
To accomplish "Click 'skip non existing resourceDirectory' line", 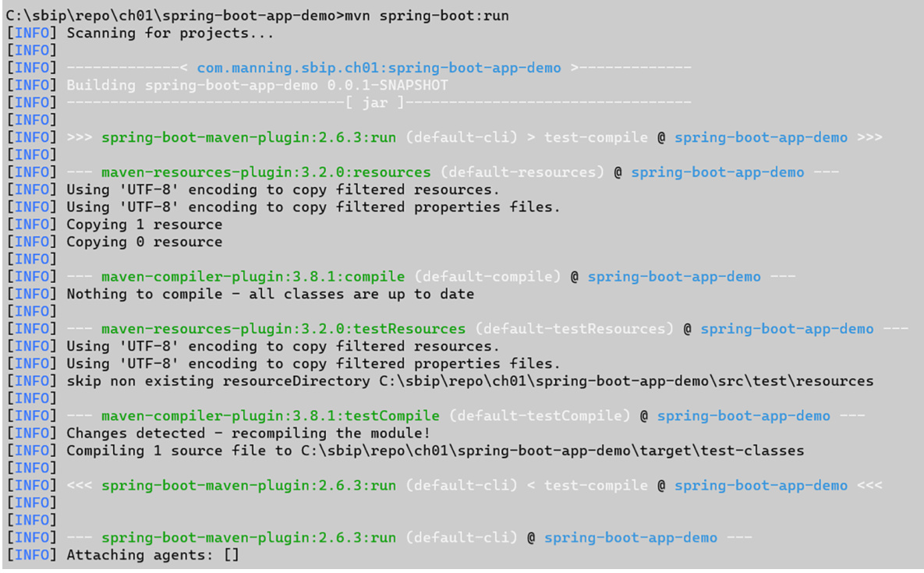I will (469, 381).
